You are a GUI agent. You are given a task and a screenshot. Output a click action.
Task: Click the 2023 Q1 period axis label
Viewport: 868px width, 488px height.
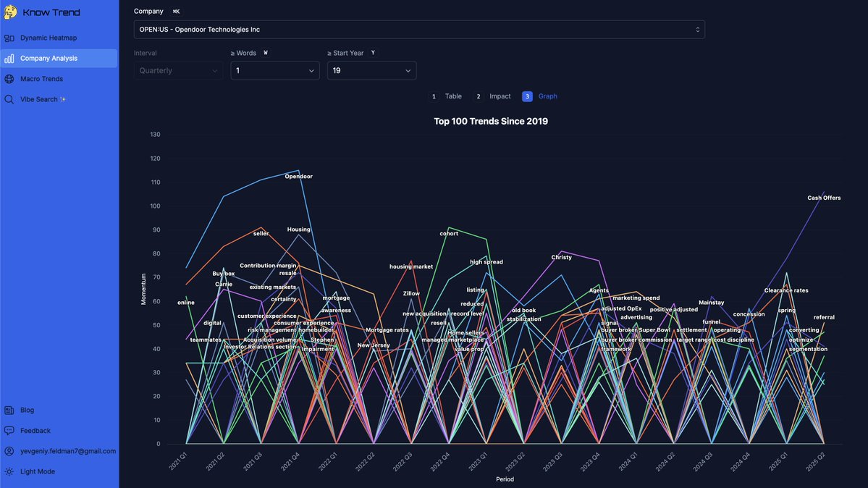coord(479,461)
